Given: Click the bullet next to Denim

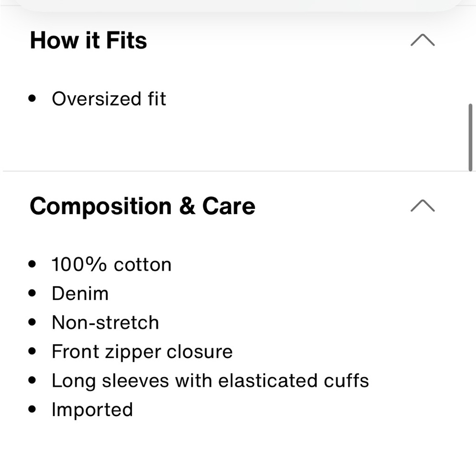Looking at the screenshot, I should [x=32, y=294].
